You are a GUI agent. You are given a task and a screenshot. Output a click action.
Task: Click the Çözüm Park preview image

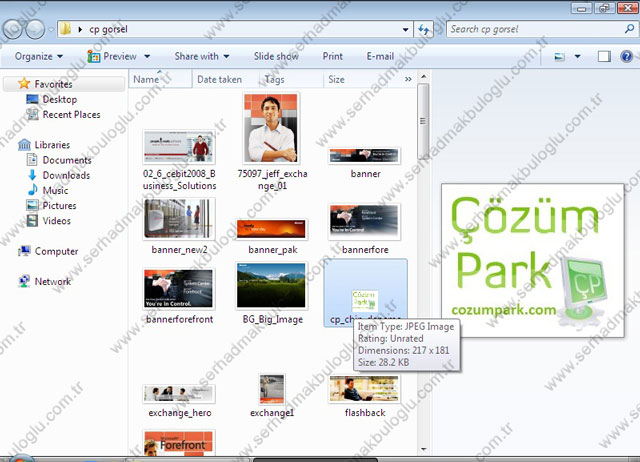[x=533, y=260]
